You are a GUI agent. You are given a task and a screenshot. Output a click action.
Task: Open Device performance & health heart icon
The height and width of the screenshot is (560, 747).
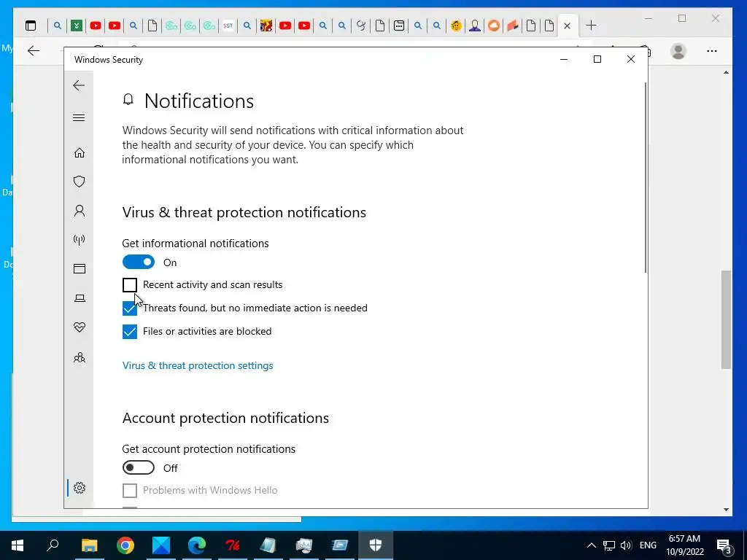[x=80, y=327]
